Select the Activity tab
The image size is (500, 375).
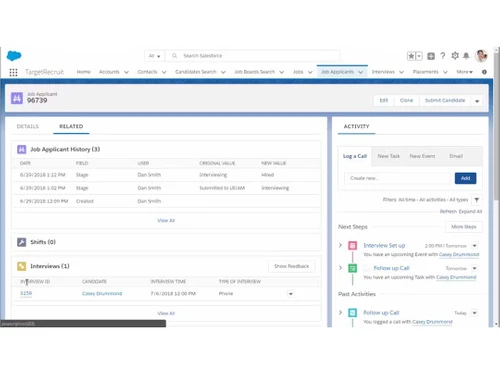[356, 126]
